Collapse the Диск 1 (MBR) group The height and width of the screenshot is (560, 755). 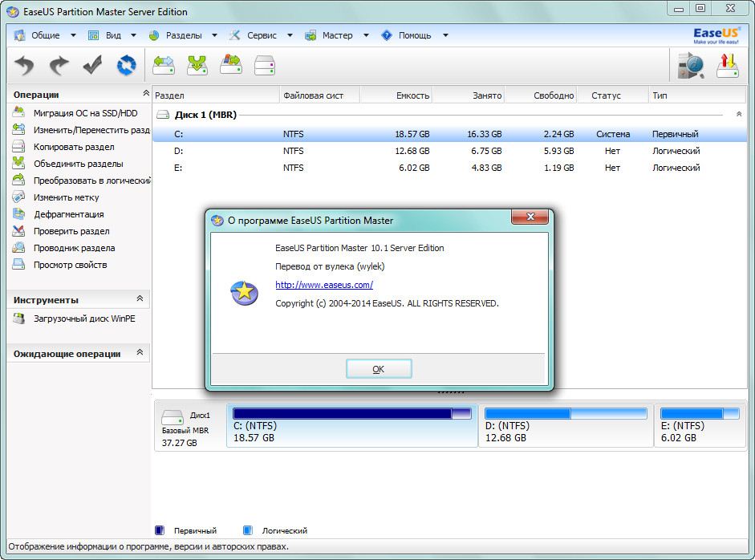(x=739, y=115)
